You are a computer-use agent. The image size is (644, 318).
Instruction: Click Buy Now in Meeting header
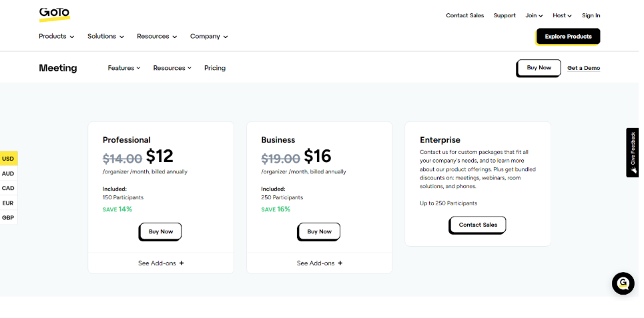[x=539, y=68]
